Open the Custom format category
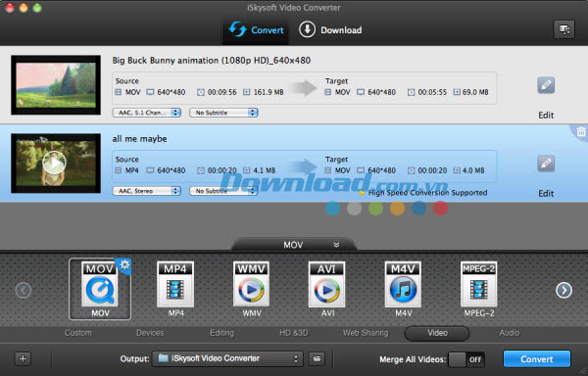 [78, 333]
